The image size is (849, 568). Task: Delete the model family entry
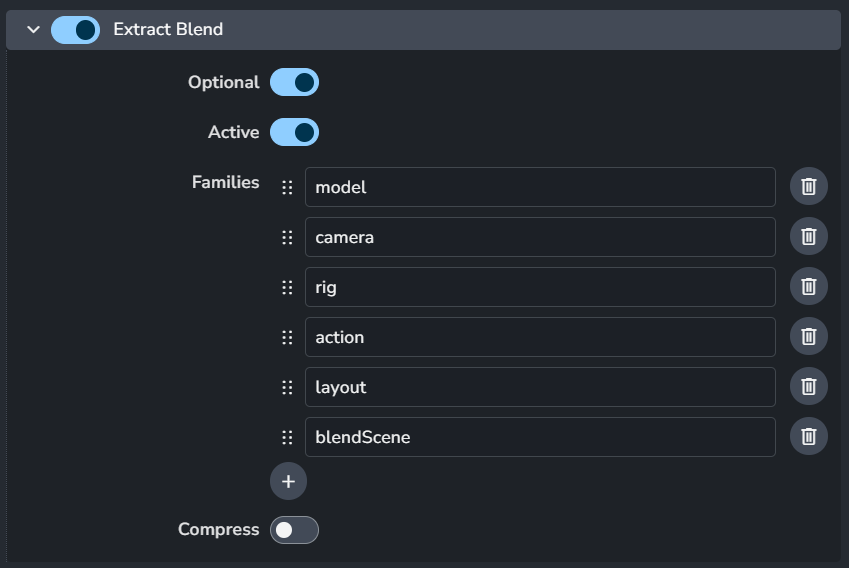(x=808, y=187)
